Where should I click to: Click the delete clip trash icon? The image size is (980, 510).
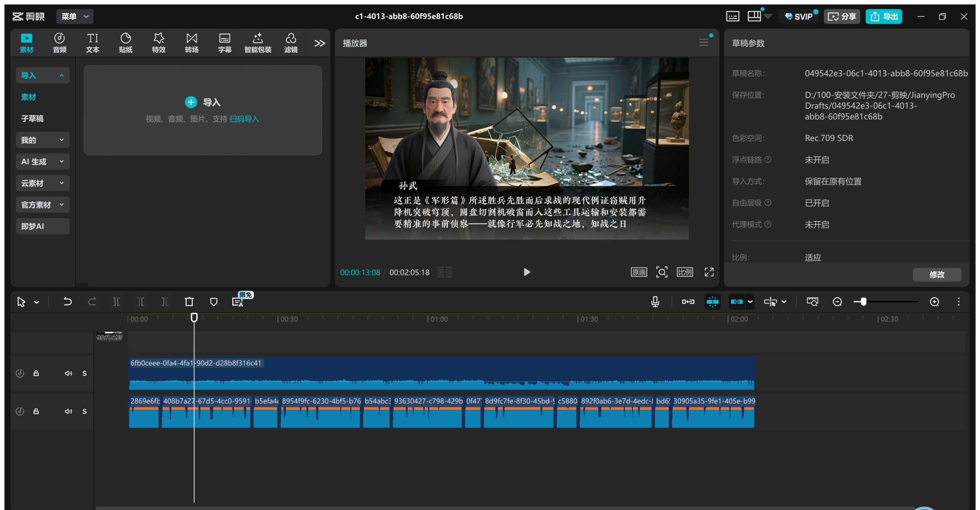(x=189, y=302)
